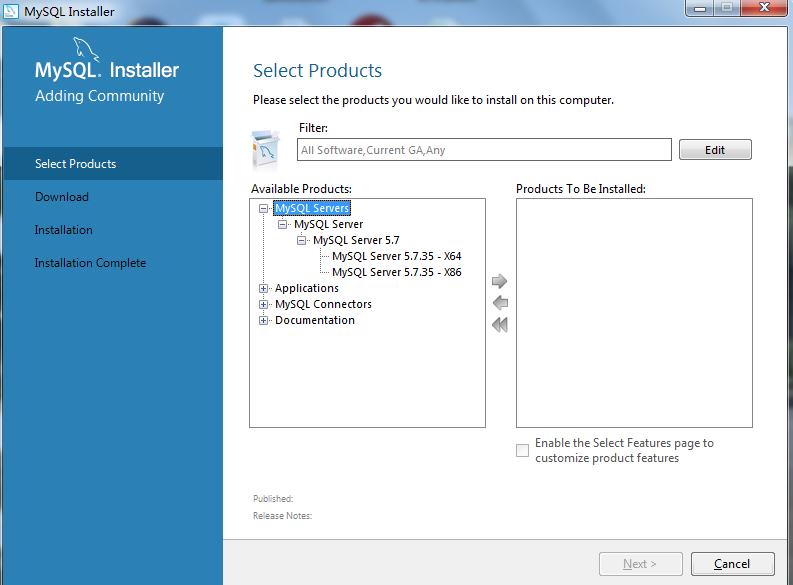
Task: Click the Published label
Action: [273, 499]
